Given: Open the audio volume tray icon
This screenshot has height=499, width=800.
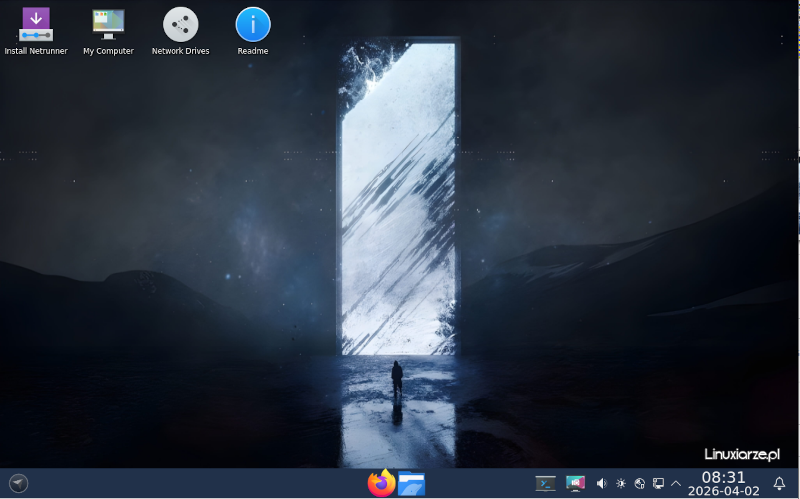Looking at the screenshot, I should (x=602, y=483).
